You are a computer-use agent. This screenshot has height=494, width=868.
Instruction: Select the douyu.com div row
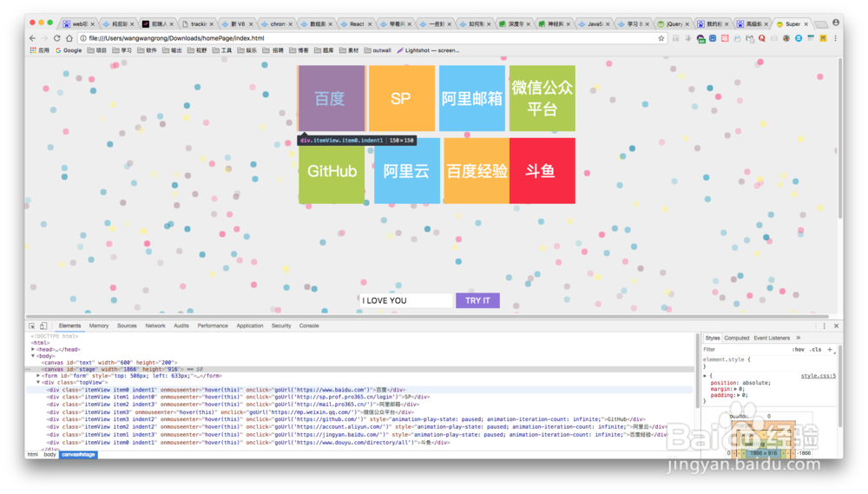point(360,443)
